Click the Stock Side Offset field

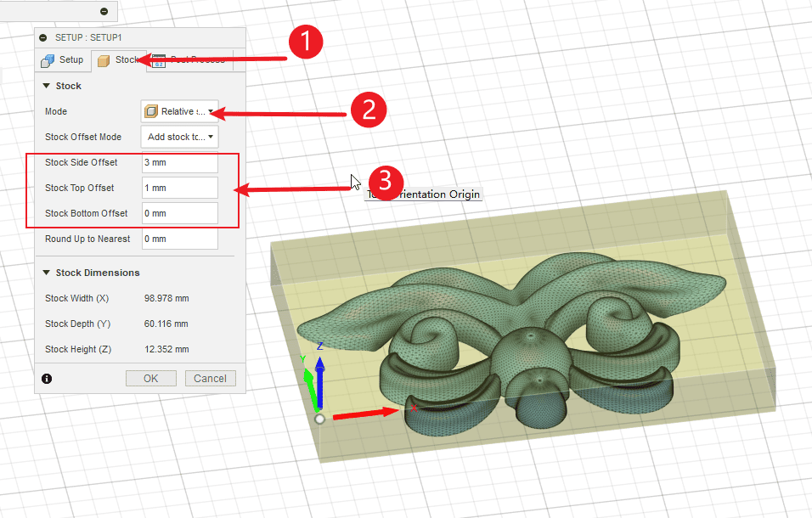point(179,162)
